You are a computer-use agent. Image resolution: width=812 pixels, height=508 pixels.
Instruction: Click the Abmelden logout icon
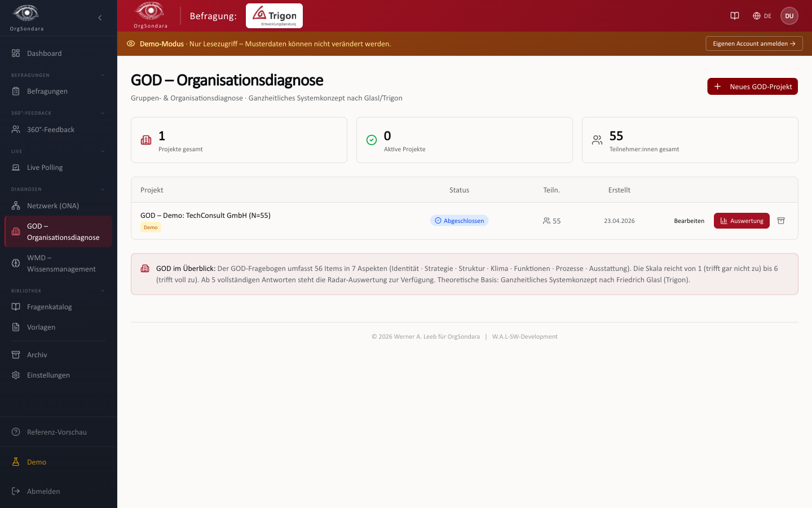pyautogui.click(x=16, y=491)
